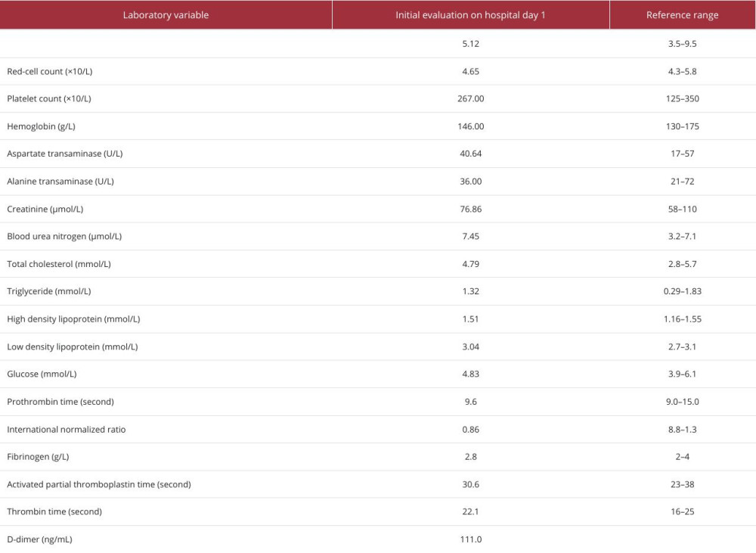Select the value 36.00
Viewport: 756px width, 553px height.
(x=470, y=182)
